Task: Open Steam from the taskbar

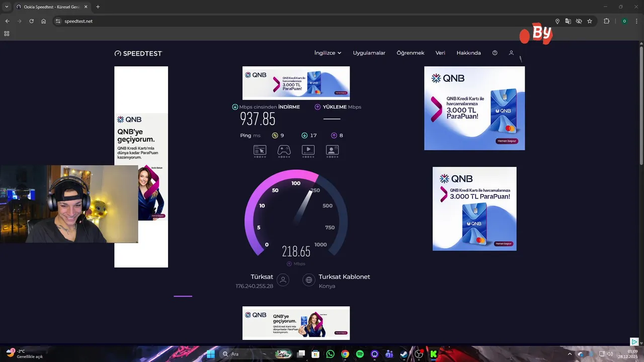Action: pyautogui.click(x=404, y=354)
